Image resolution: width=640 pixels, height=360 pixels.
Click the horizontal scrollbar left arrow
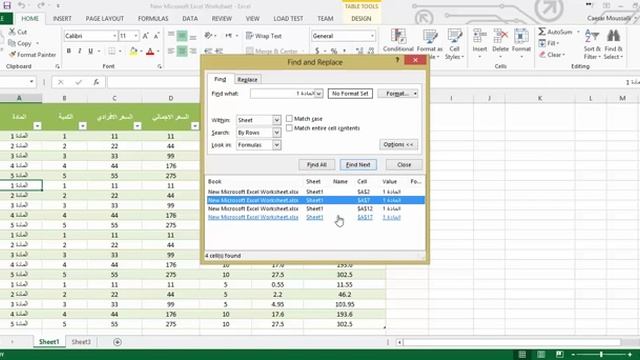tap(400, 342)
